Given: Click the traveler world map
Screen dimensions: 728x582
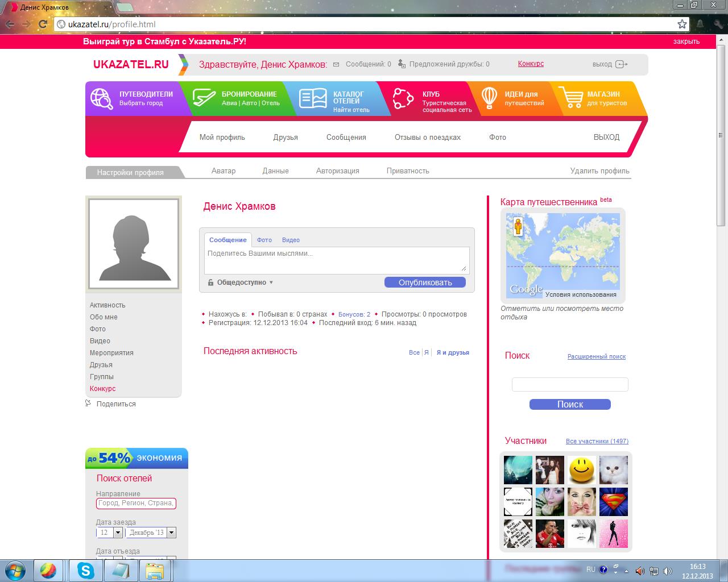Looking at the screenshot, I should [x=563, y=255].
